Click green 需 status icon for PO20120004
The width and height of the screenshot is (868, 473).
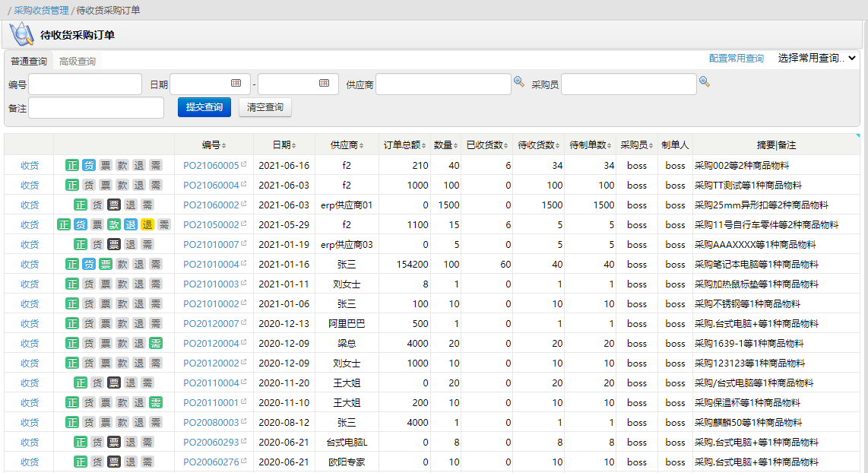tap(156, 344)
